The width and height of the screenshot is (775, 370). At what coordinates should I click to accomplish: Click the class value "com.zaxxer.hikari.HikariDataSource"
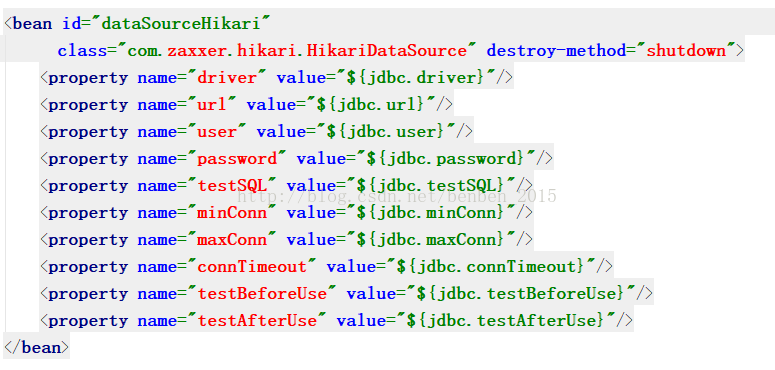(x=297, y=51)
